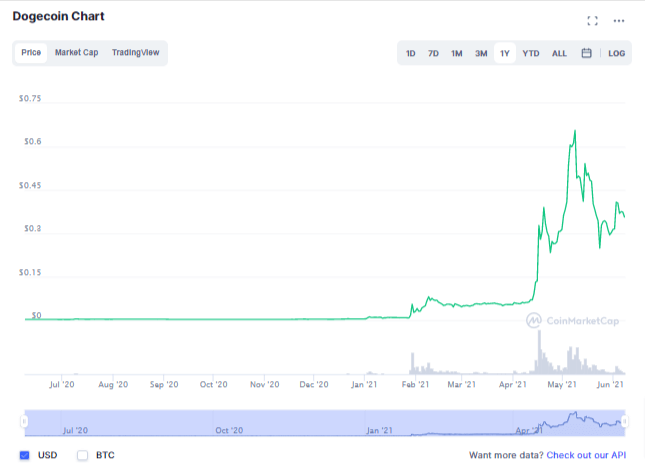Select the YTD time range
This screenshot has height=470, width=645.
tap(531, 53)
